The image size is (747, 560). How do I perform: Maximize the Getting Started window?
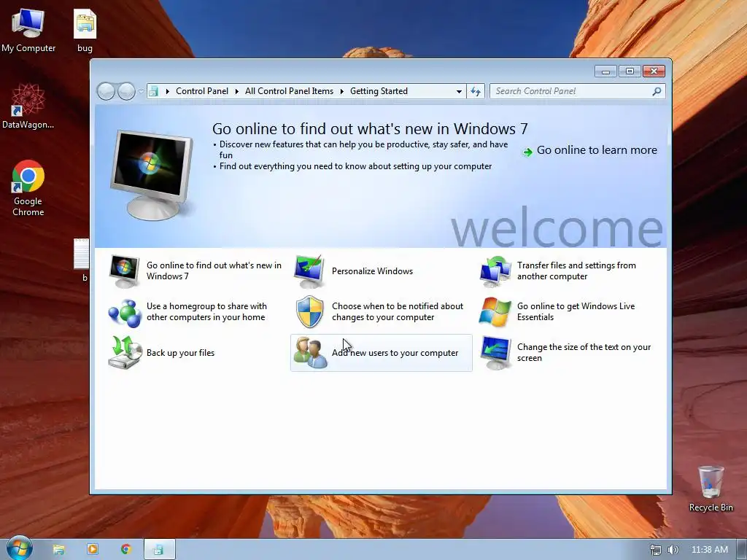click(x=630, y=71)
